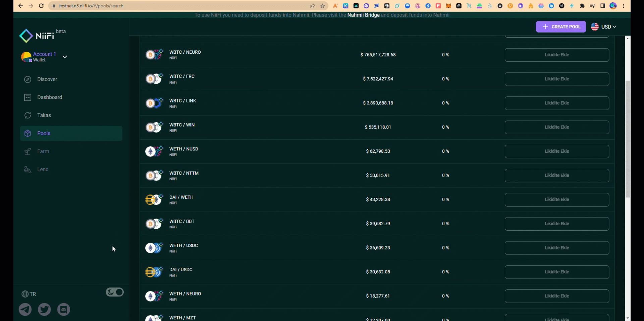Click Likidite Ekle for WBTC / NEURO
This screenshot has height=321, width=644.
tap(557, 55)
